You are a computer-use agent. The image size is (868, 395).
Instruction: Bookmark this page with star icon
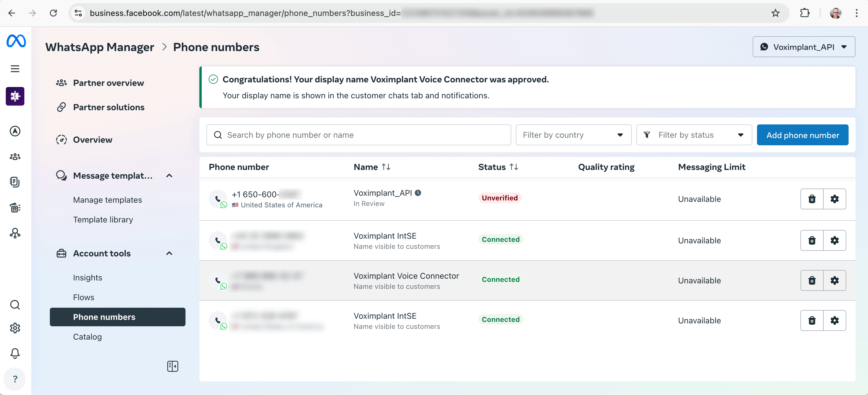pos(775,13)
